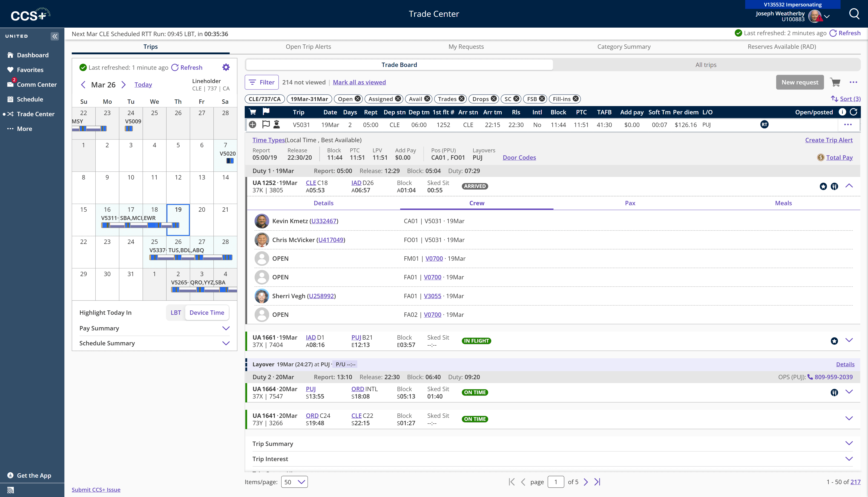Select Device Time highlight option
Screen dimensions: 868x497
[x=207, y=312]
